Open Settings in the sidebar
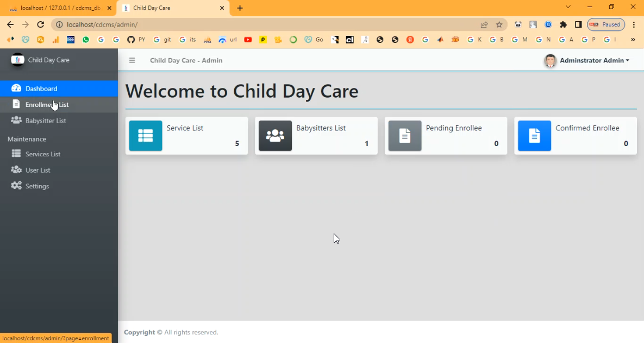This screenshot has width=644, height=343. (x=59, y=186)
